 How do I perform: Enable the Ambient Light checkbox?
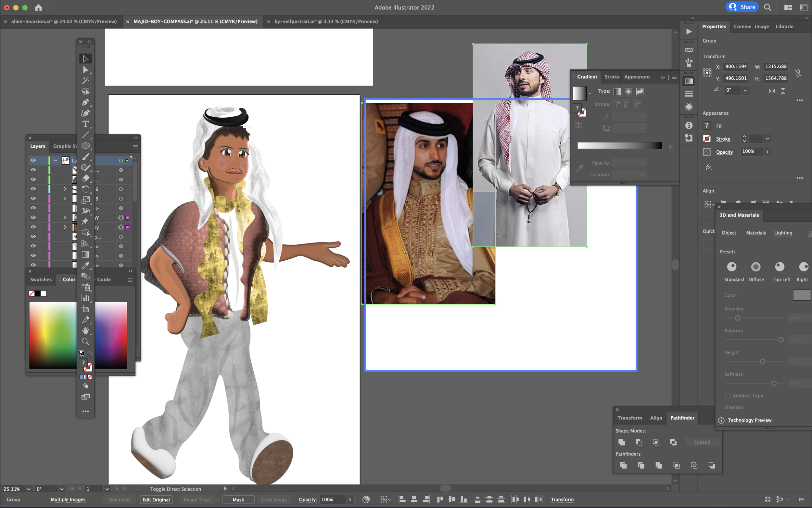pyautogui.click(x=728, y=396)
